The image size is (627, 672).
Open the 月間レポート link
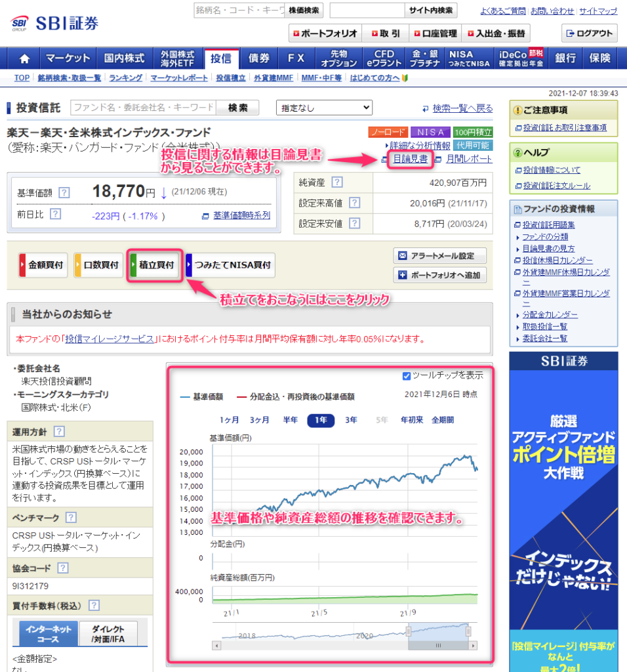[x=469, y=159]
